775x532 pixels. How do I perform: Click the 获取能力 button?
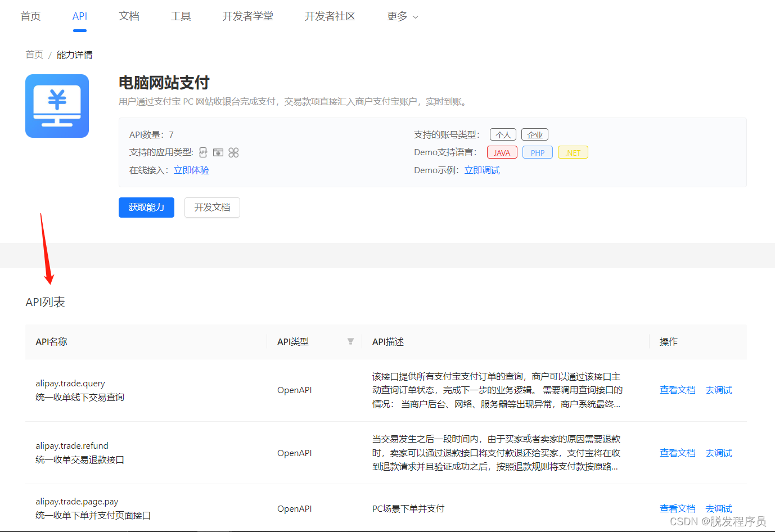(146, 208)
